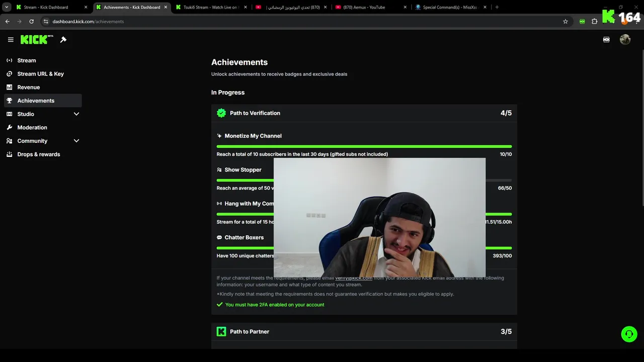Click the Path to Partner header
Viewport: 644px width, 362px height.
click(364, 331)
